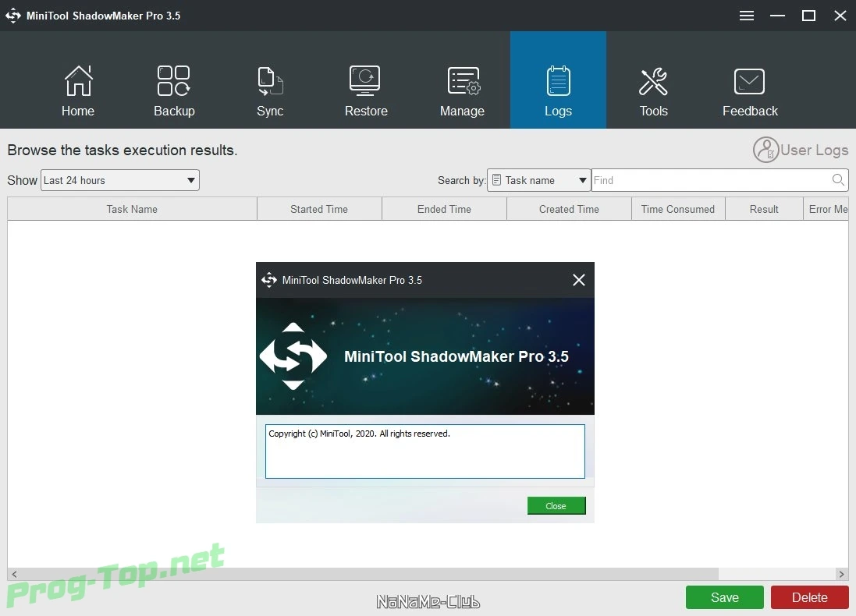Screen dimensions: 856x616
Task: Click the Manage tab label
Action: 462,111
